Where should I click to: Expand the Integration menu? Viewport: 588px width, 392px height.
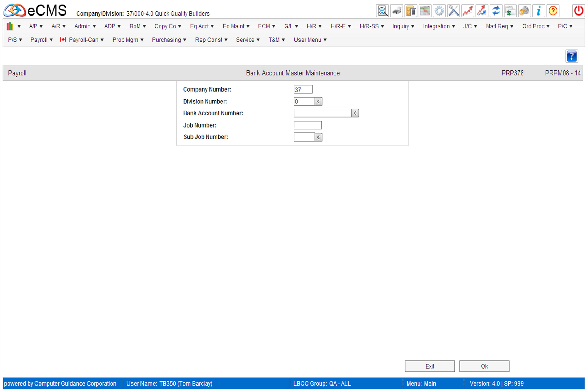tap(439, 26)
